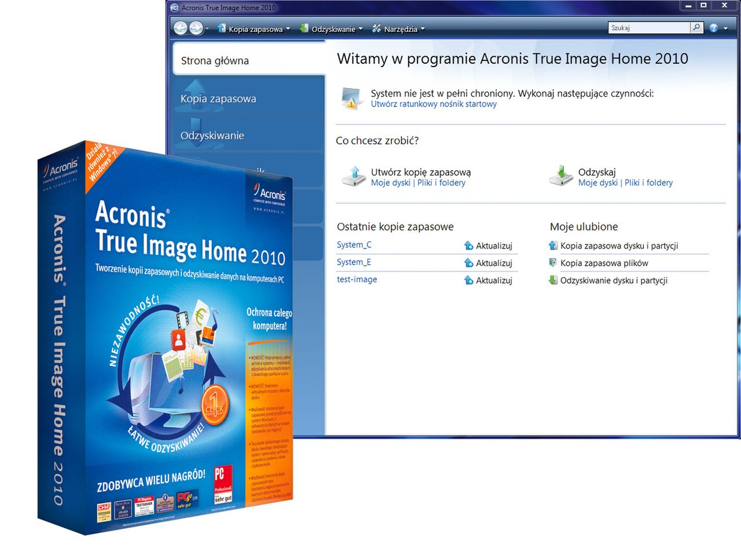741x560 pixels.
Task: Click the update icon beside test-image
Action: click(469, 280)
